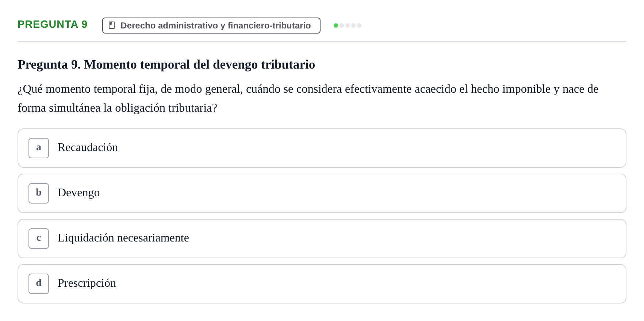Select answer letter b box
Screen dimensions: 644x321
tap(39, 193)
